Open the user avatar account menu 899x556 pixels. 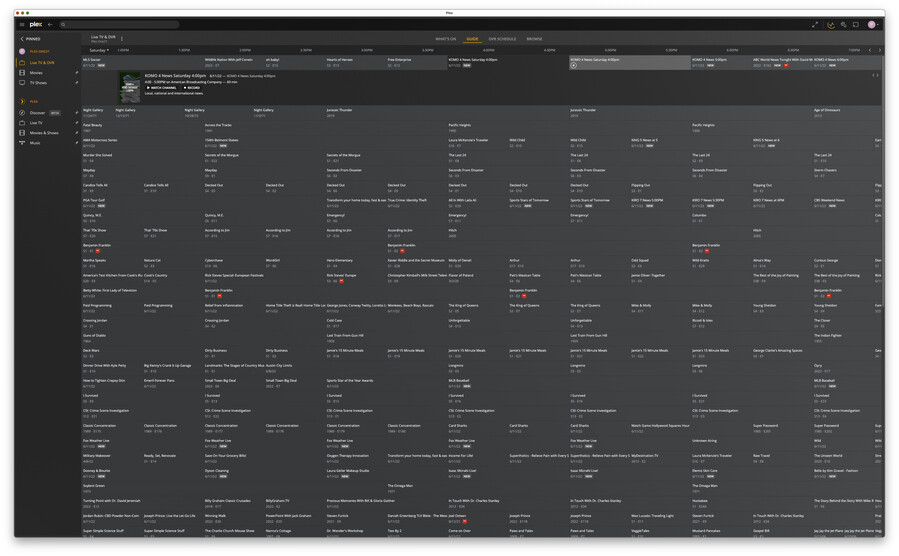(872, 25)
